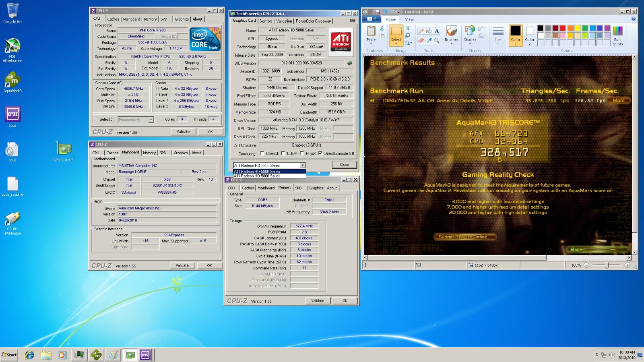Click the Undo arrow in Paint title bar
The height and width of the screenshot is (362, 644).
coord(385,12)
